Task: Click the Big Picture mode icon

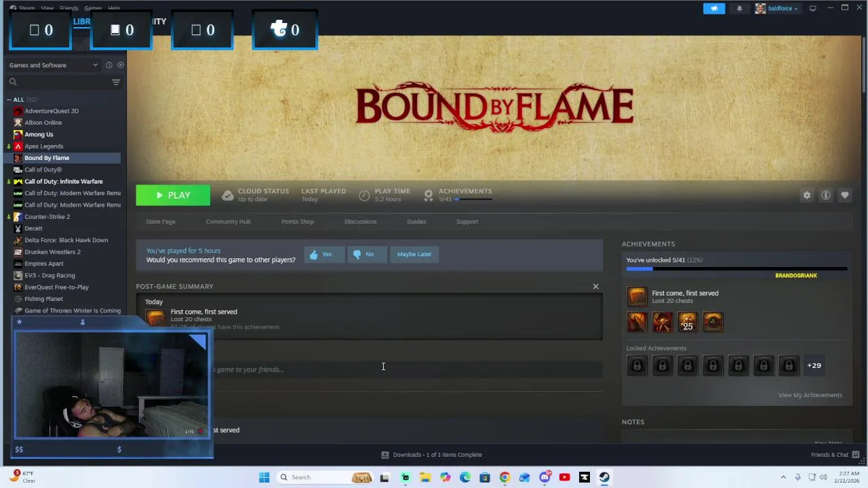Action: click(812, 8)
